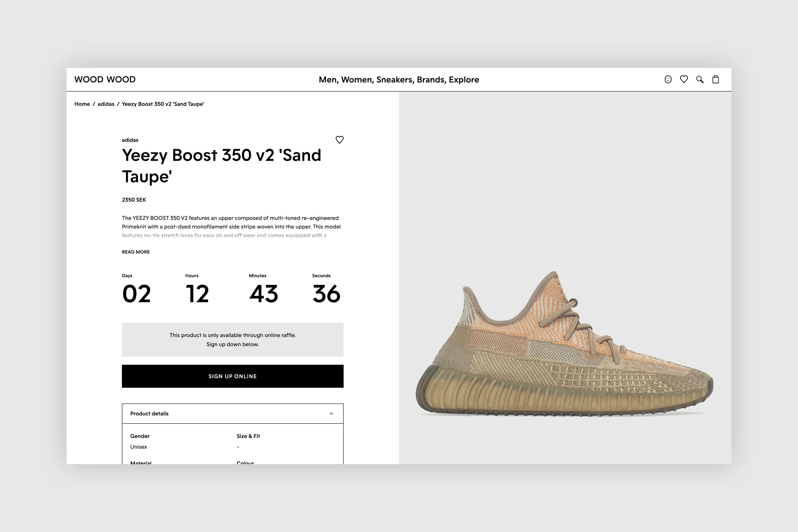The image size is (798, 532).
Task: Open wishlist heart icon in header
Action: pyautogui.click(x=684, y=79)
